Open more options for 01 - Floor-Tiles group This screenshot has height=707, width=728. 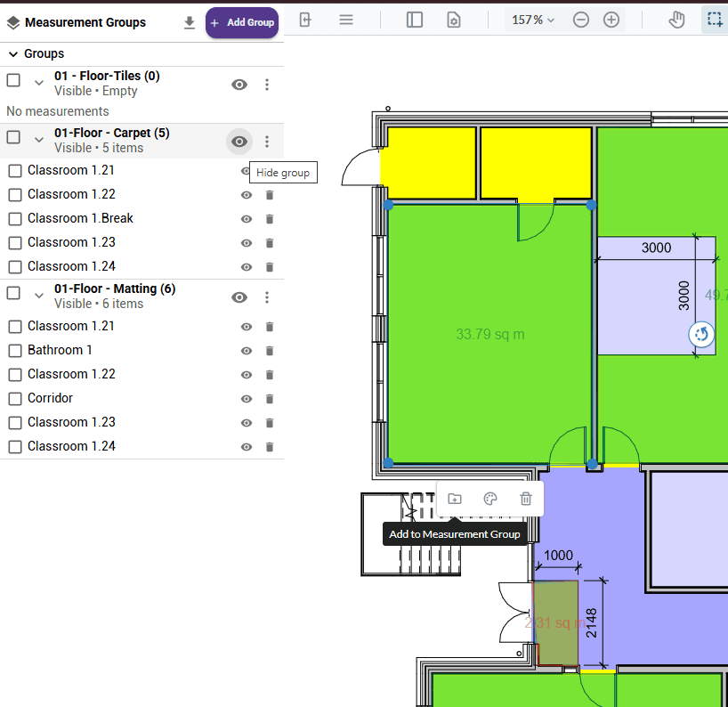(266, 85)
